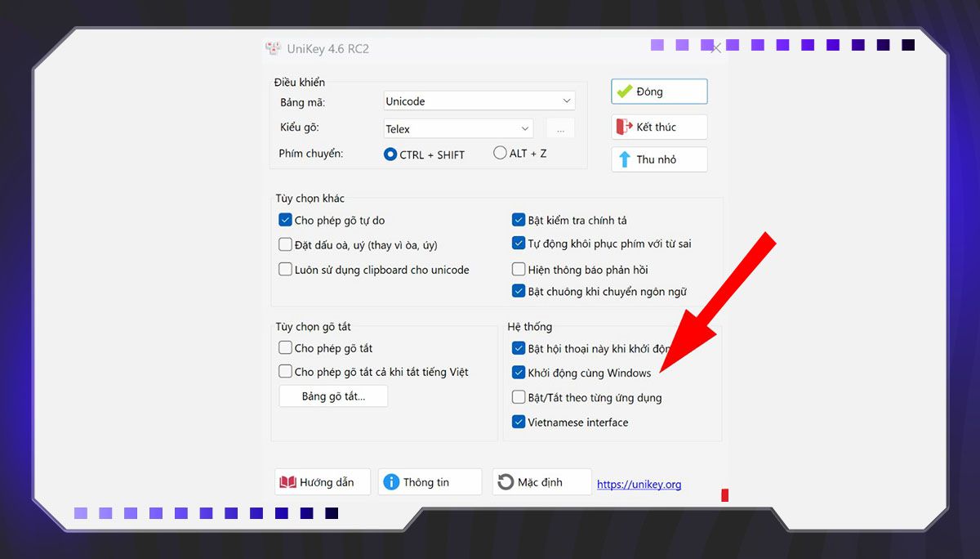This screenshot has height=559, width=980.
Task: Click the blue arrow icon on Thu nhỏ
Action: (x=625, y=159)
